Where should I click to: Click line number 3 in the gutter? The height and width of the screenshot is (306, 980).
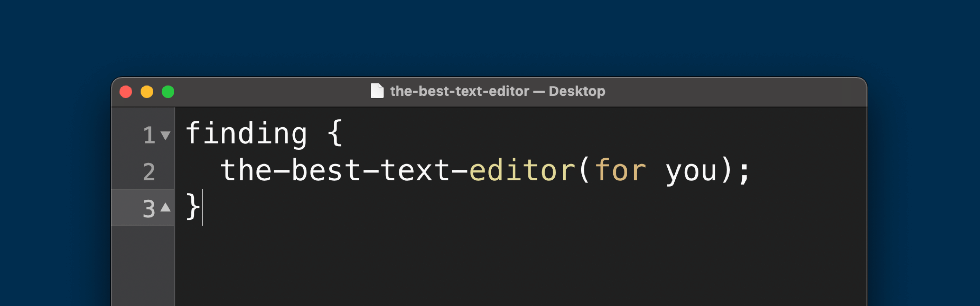pyautogui.click(x=149, y=208)
